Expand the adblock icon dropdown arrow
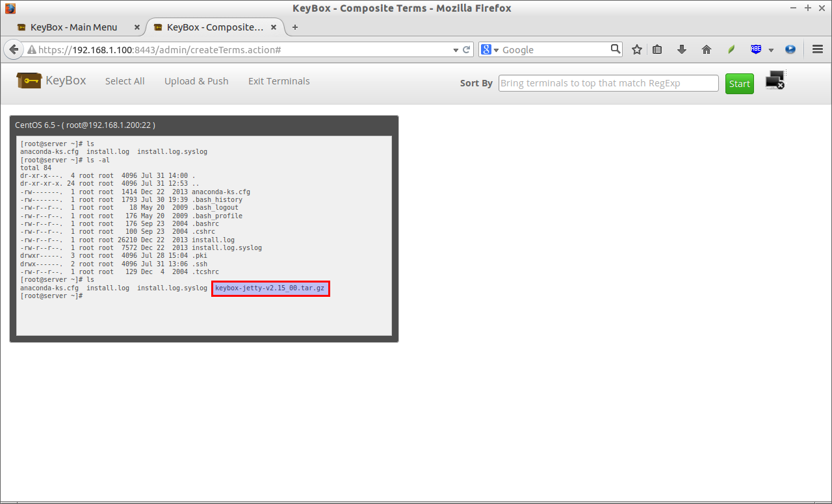The width and height of the screenshot is (832, 504). [x=772, y=50]
